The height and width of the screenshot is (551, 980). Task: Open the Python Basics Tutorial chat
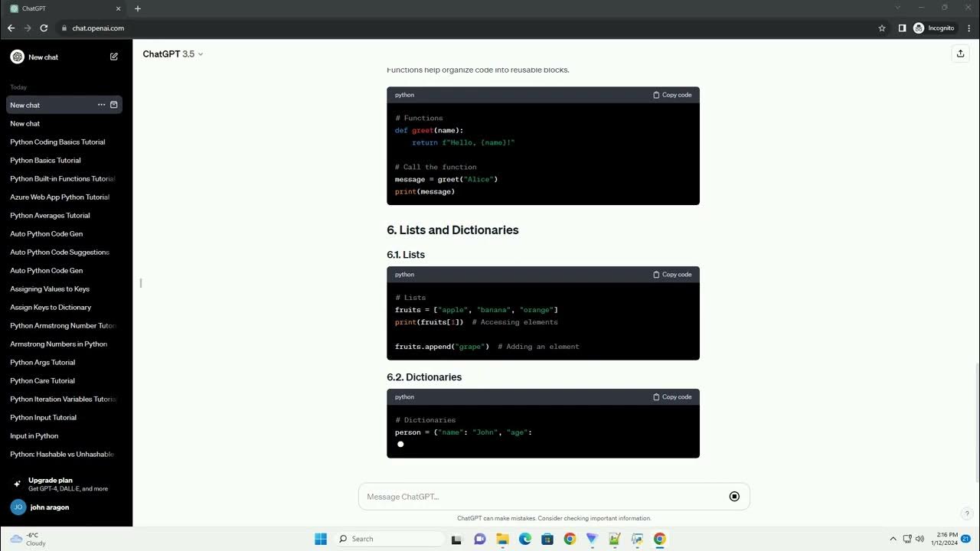tap(64, 160)
